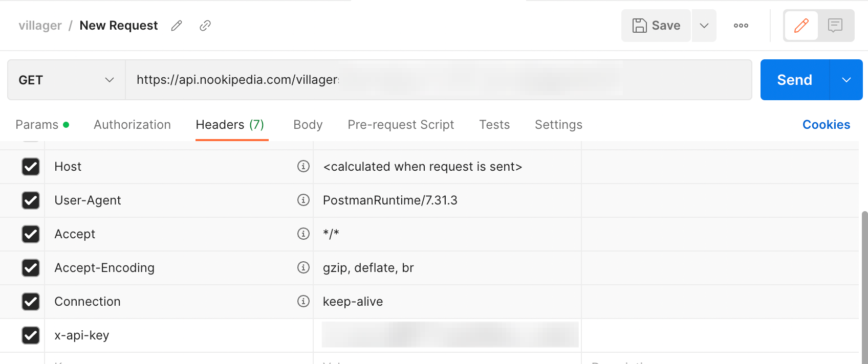
Task: Switch to edit mode pencil icon
Action: [x=801, y=26]
